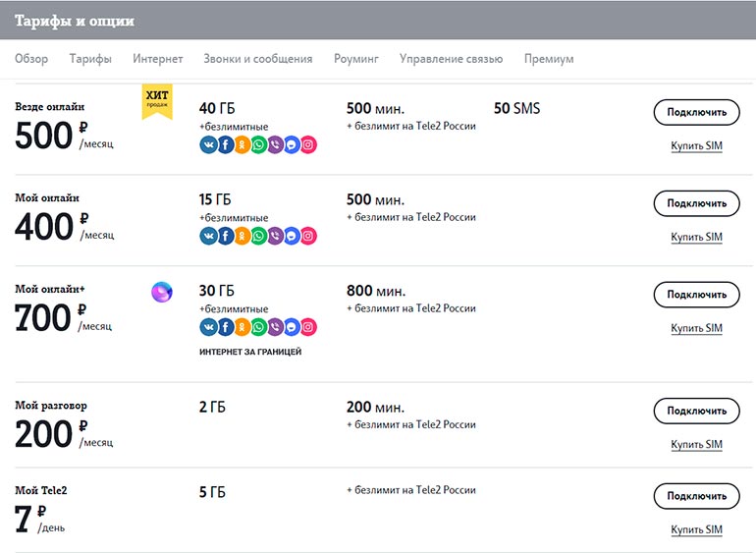Click the Messenger icon in Везде онлайн tariff
The height and width of the screenshot is (553, 756).
click(x=292, y=144)
